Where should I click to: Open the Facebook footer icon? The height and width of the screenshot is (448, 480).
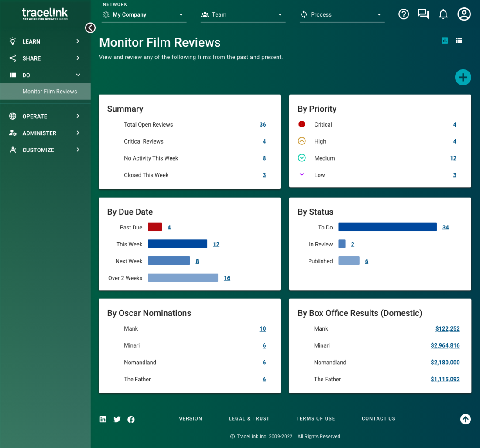coord(131,419)
